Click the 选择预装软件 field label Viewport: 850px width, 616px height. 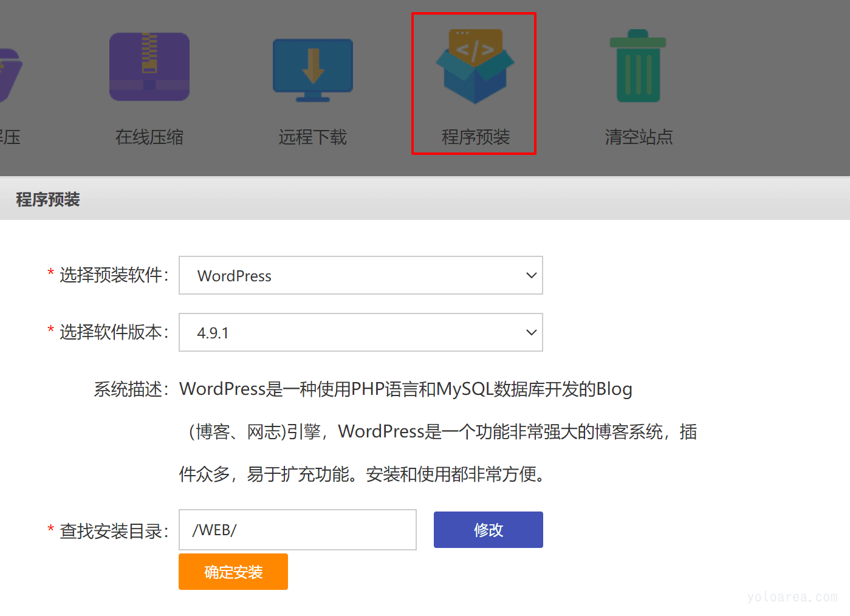pyautogui.click(x=114, y=275)
